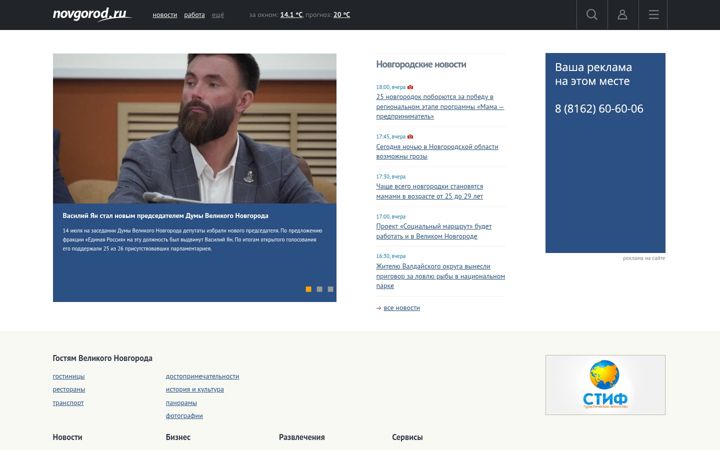Open the search magnifier icon in header
The image size is (720, 450).
click(592, 15)
